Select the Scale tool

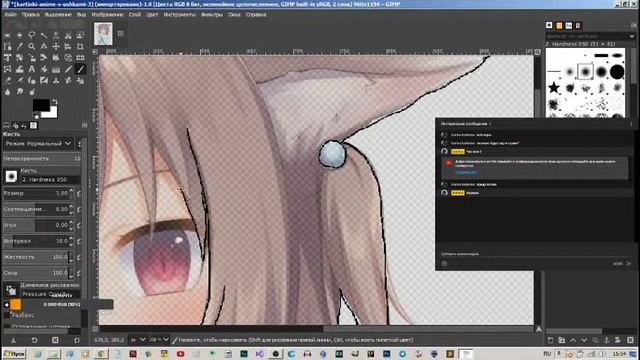pyautogui.click(x=32, y=58)
